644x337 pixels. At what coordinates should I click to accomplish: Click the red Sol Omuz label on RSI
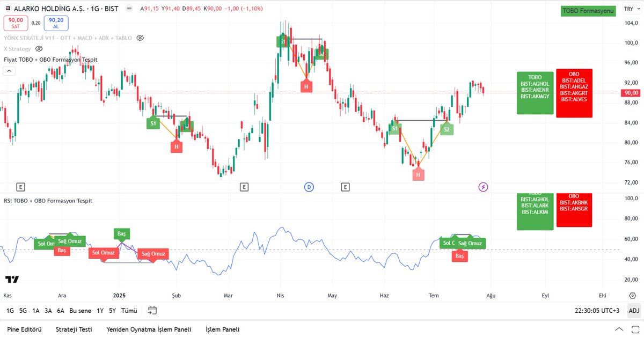point(104,253)
